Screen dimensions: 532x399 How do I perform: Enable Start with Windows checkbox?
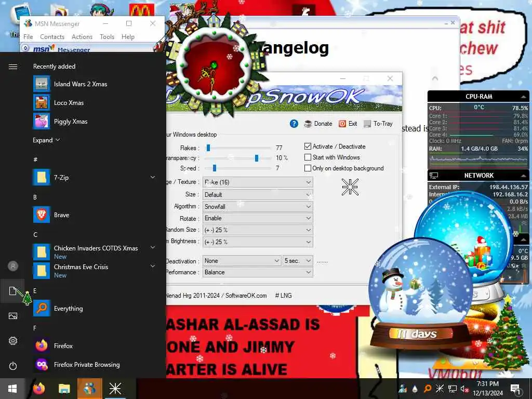click(x=308, y=157)
